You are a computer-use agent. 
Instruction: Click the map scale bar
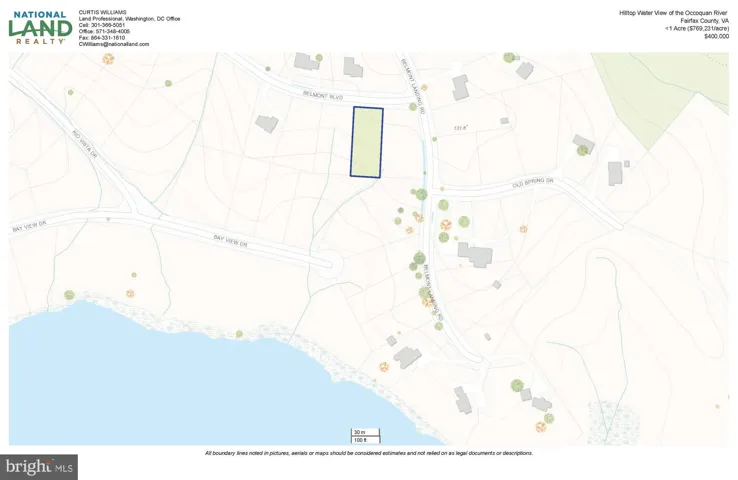pyautogui.click(x=359, y=435)
